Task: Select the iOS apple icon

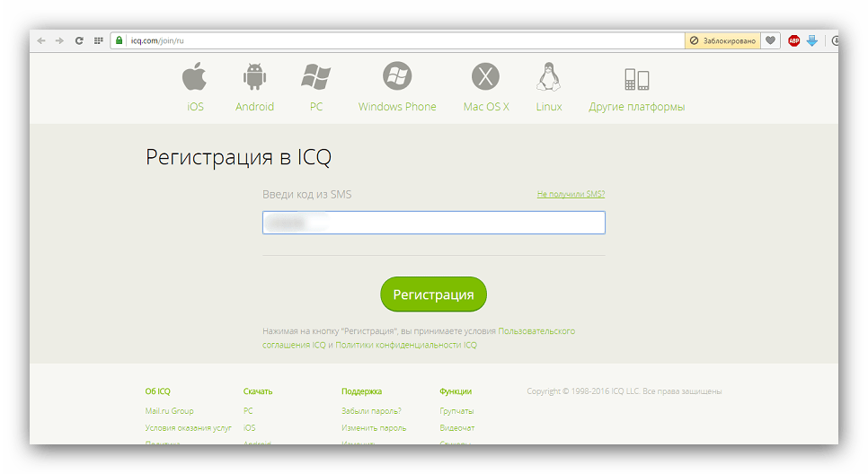Action: point(195,76)
